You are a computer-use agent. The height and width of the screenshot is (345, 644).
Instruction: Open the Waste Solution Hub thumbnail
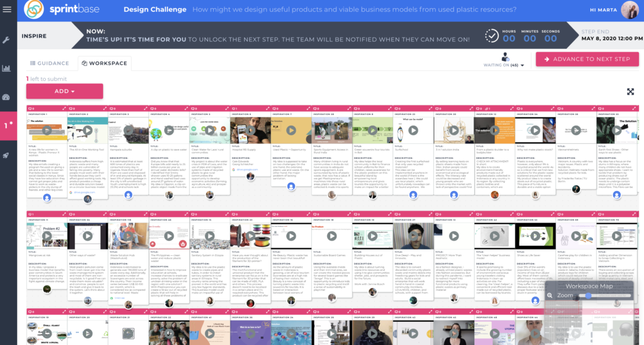[128, 236]
